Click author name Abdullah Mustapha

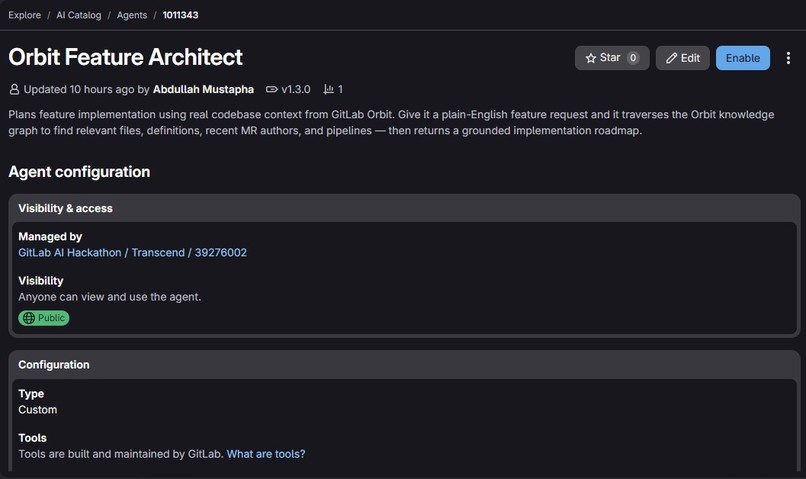(203, 89)
